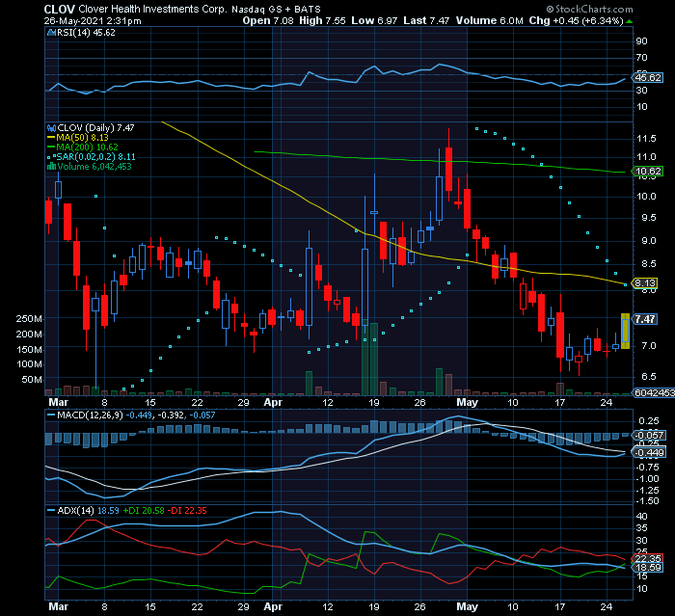Viewport: 675px width, 616px height.
Task: Click the RSI(14) 45.62 legend text
Action: (86, 33)
